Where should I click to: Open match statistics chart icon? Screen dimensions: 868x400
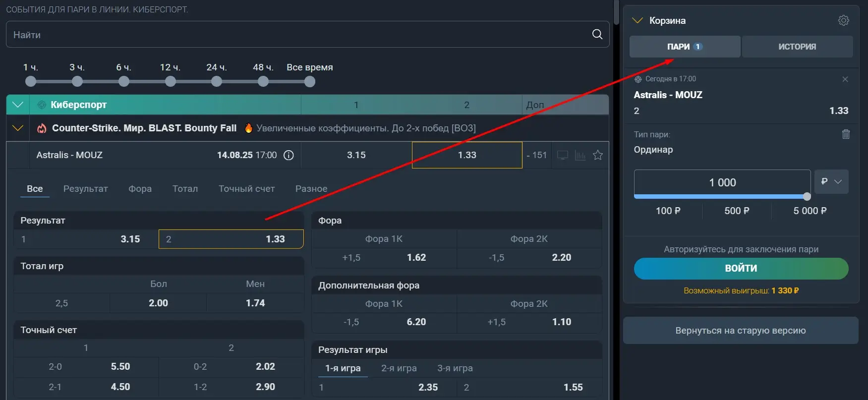[580, 155]
